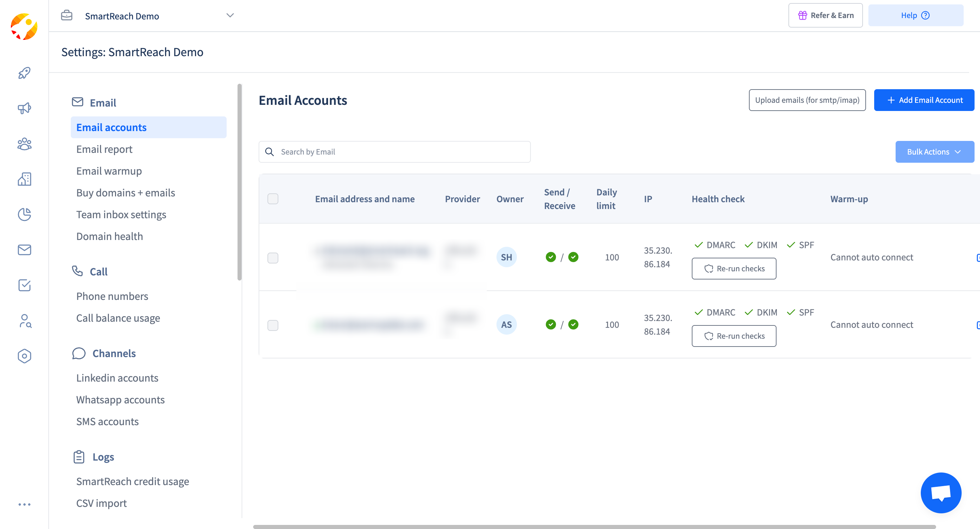
Task: Open CSV import log
Action: click(101, 503)
